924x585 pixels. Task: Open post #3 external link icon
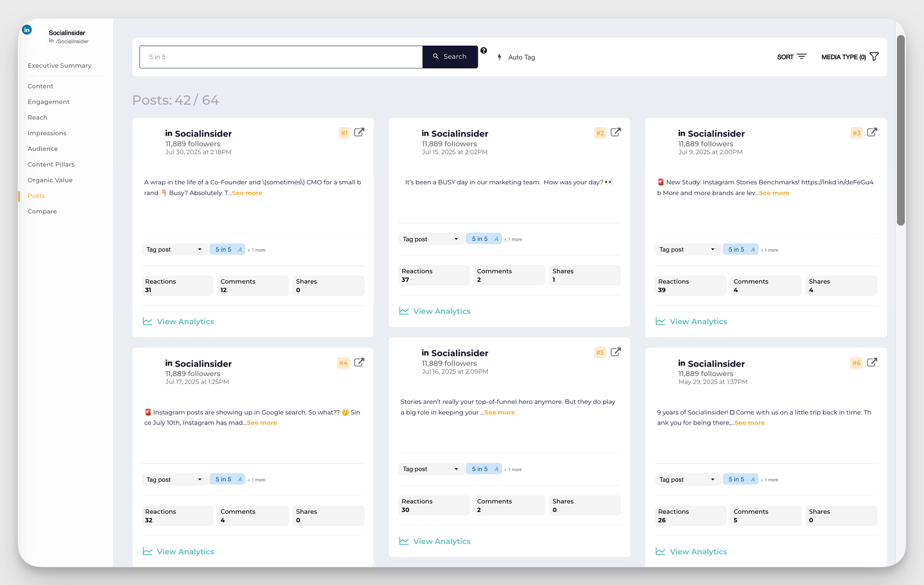tap(872, 132)
